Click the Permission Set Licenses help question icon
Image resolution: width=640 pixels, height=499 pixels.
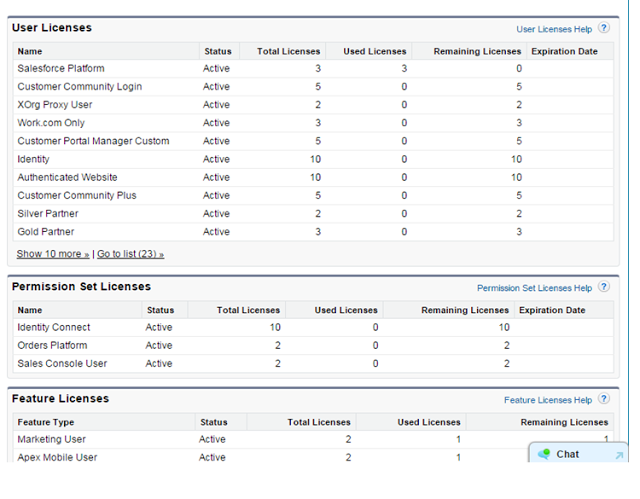pyautogui.click(x=604, y=286)
